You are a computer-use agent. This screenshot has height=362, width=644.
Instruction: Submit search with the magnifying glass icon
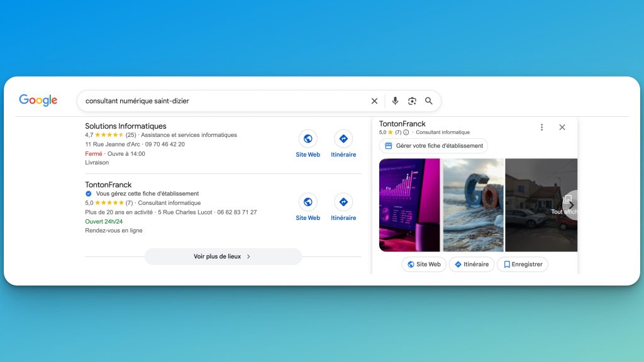429,101
